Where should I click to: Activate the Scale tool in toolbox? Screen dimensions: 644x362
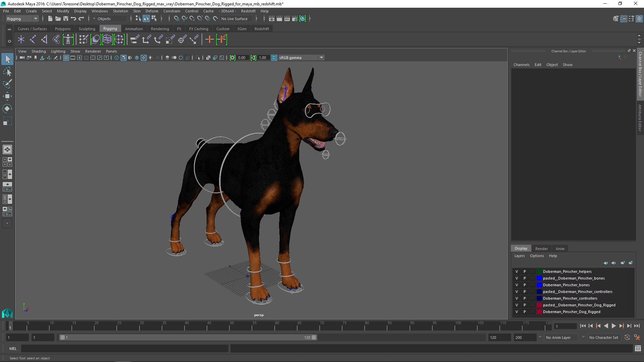(x=7, y=121)
